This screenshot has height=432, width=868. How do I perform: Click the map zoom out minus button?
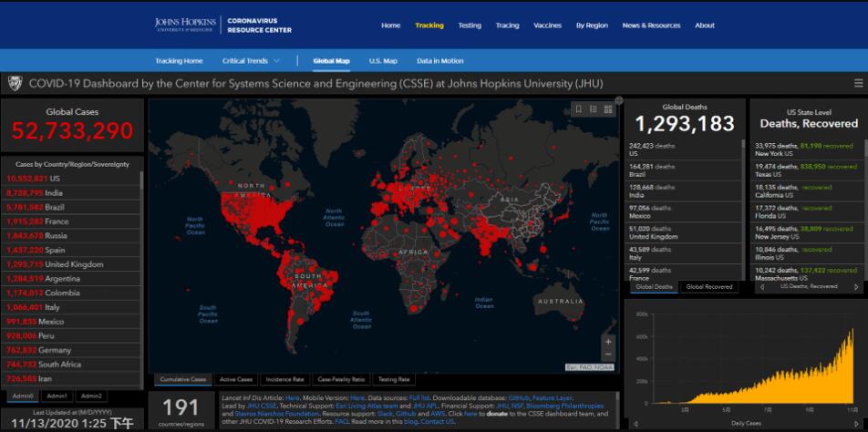[x=608, y=355]
